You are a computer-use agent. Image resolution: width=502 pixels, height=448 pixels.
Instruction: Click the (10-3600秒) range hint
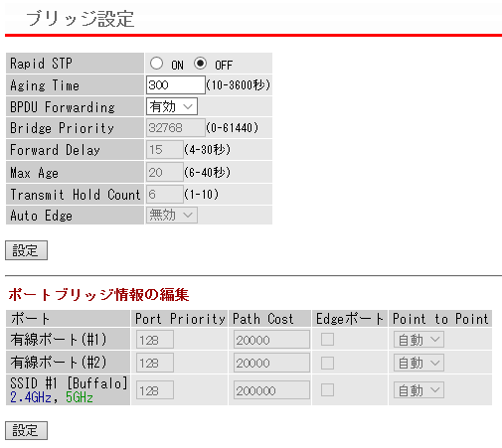(x=239, y=85)
